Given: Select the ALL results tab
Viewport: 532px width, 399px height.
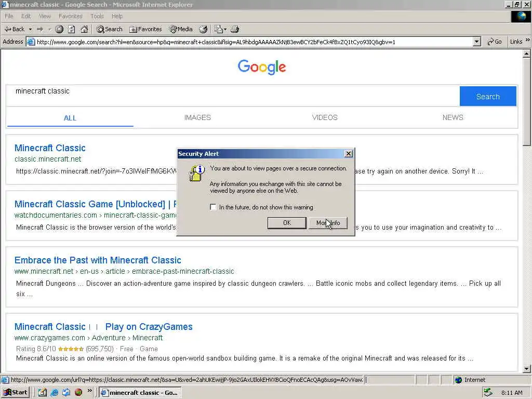Looking at the screenshot, I should tap(70, 118).
